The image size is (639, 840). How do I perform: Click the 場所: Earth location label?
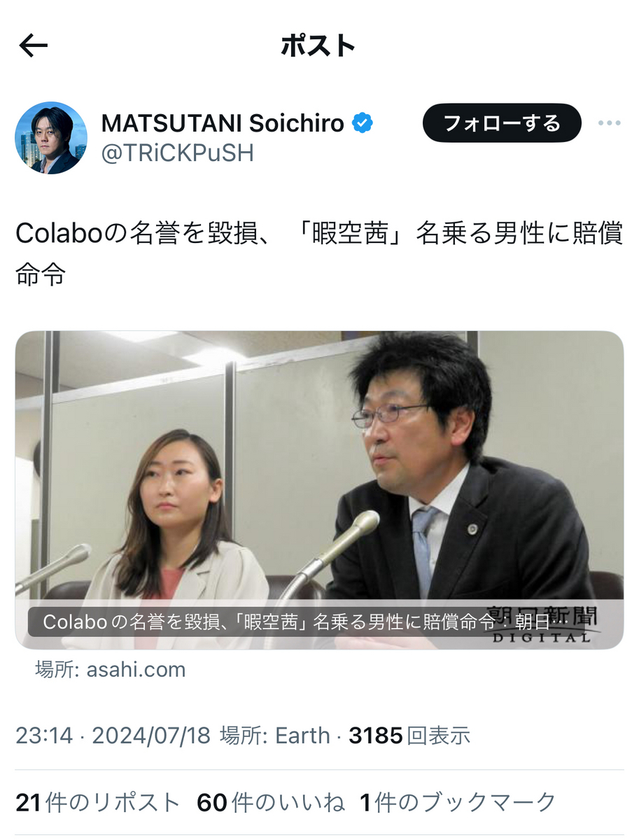point(275,736)
